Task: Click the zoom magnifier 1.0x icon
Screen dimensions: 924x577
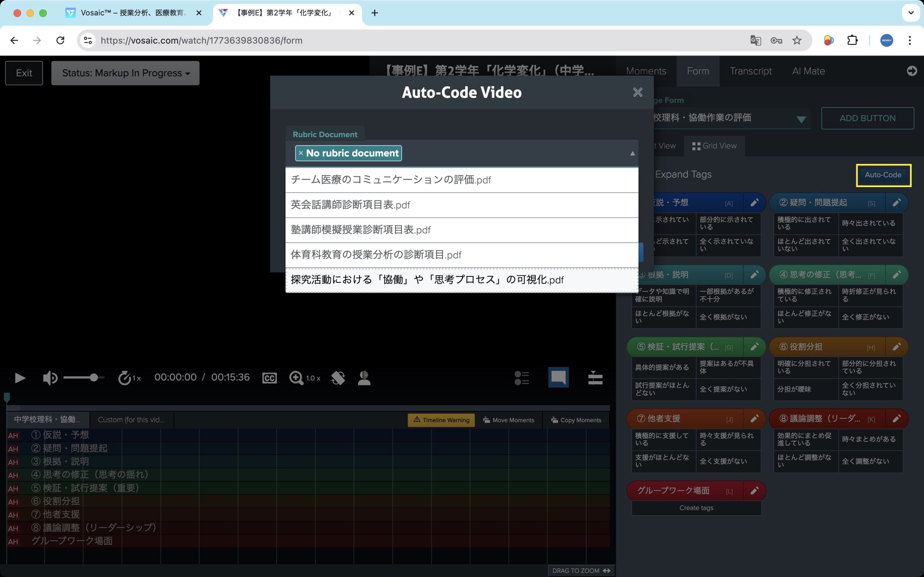Action: [296, 378]
